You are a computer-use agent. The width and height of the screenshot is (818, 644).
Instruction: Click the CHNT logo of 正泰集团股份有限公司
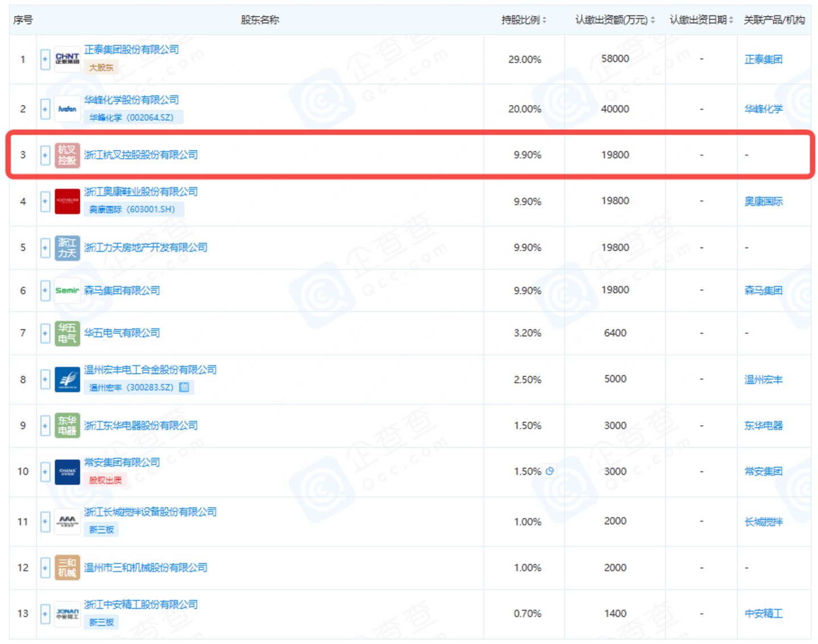tap(67, 59)
